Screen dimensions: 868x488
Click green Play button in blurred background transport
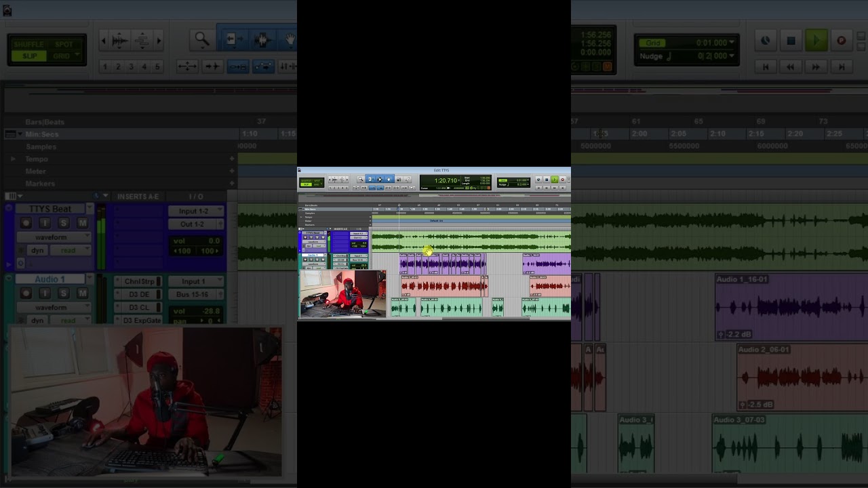coord(816,41)
